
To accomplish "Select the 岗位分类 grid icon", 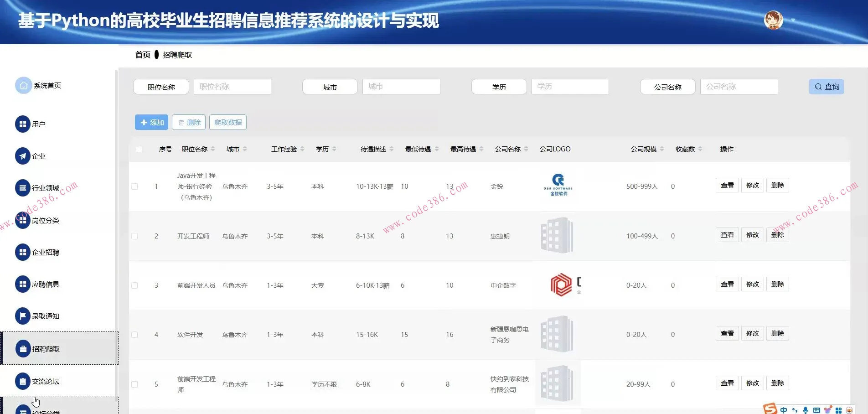I will click(23, 220).
